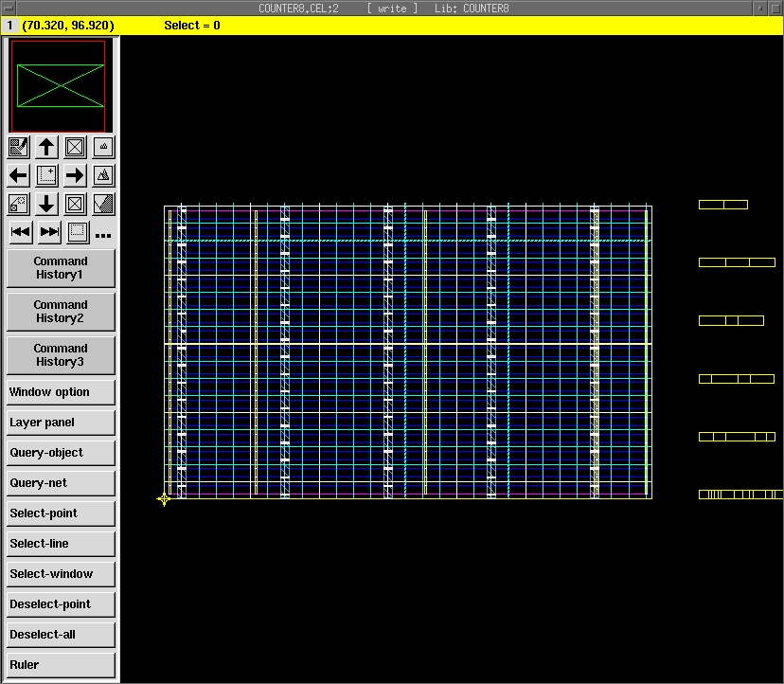Activate Query-object command

tap(61, 453)
